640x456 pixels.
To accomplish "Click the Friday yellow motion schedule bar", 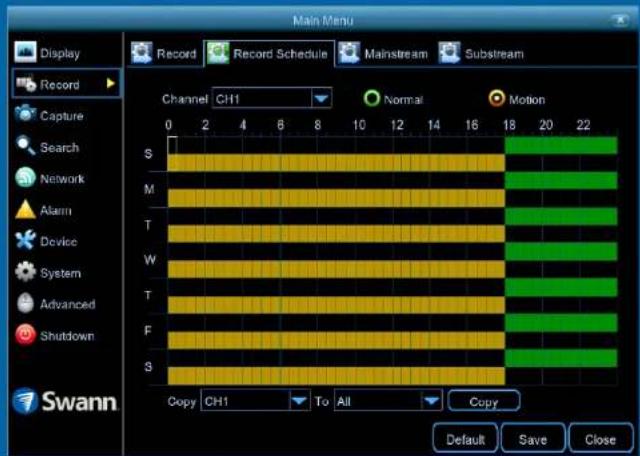I will (x=336, y=340).
